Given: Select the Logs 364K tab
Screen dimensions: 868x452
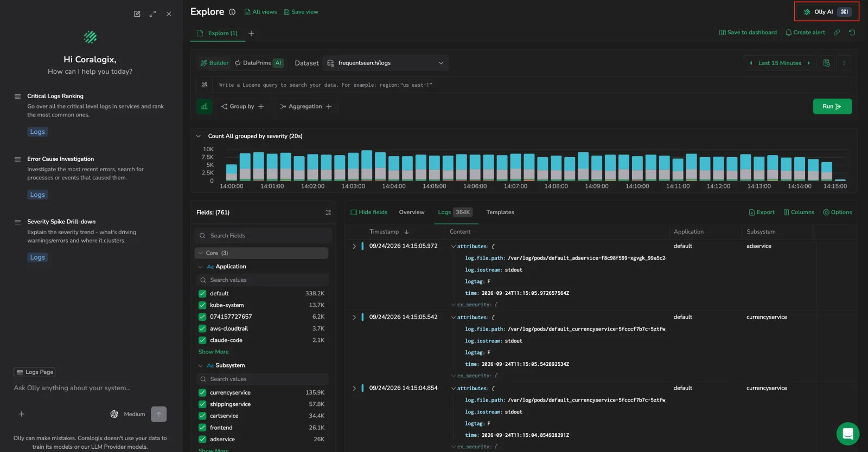Looking at the screenshot, I should (455, 212).
